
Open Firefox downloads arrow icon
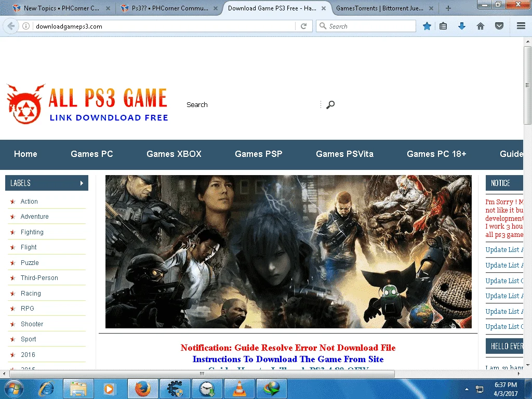point(462,26)
